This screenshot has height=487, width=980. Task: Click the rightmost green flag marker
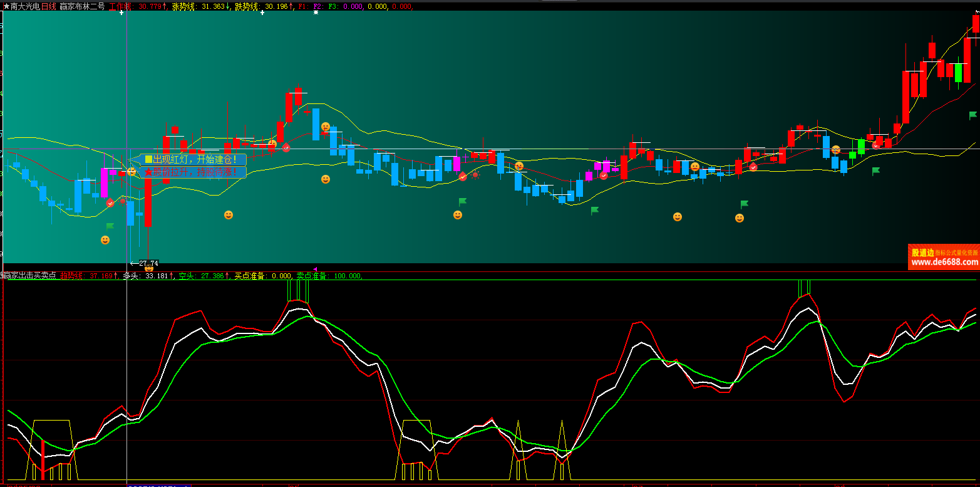pyautogui.click(x=972, y=115)
